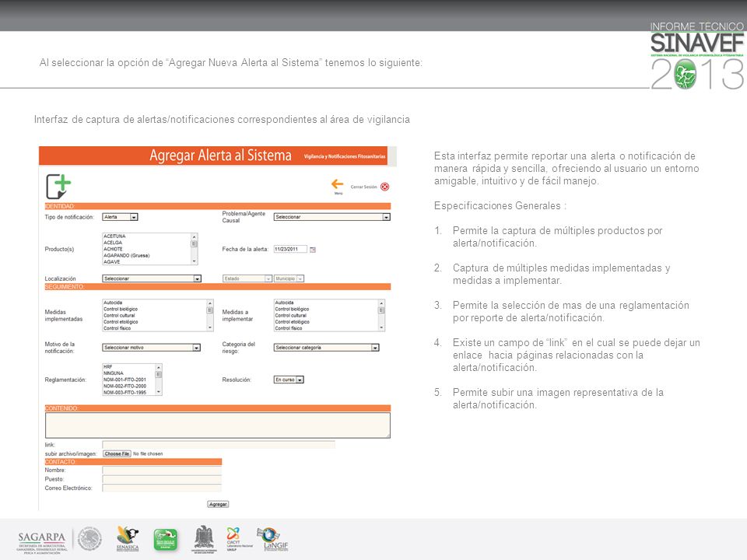Click the Mexican national seal logo

pos(89,540)
